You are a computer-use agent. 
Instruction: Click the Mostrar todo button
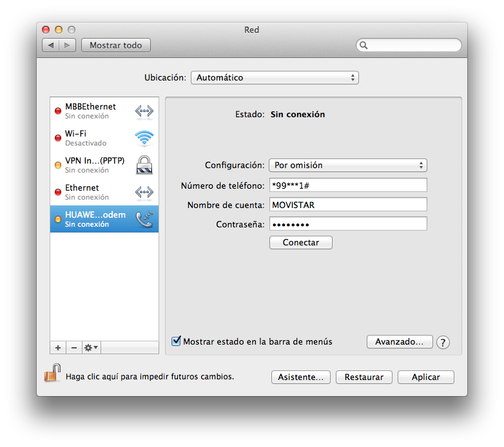coord(116,45)
